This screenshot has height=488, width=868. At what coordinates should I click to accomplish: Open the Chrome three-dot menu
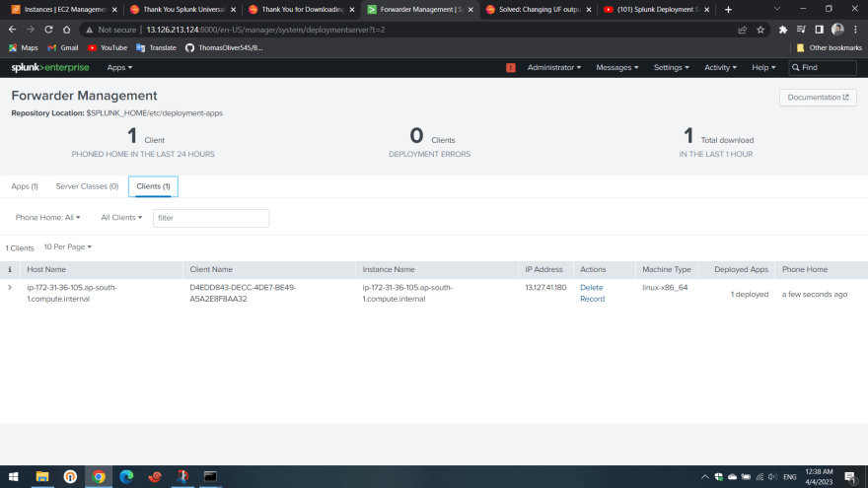click(x=855, y=30)
